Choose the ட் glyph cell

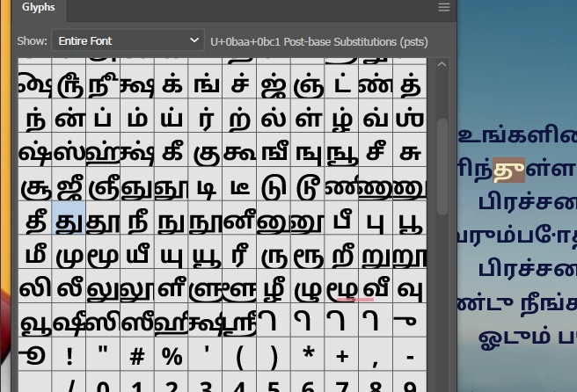342,82
